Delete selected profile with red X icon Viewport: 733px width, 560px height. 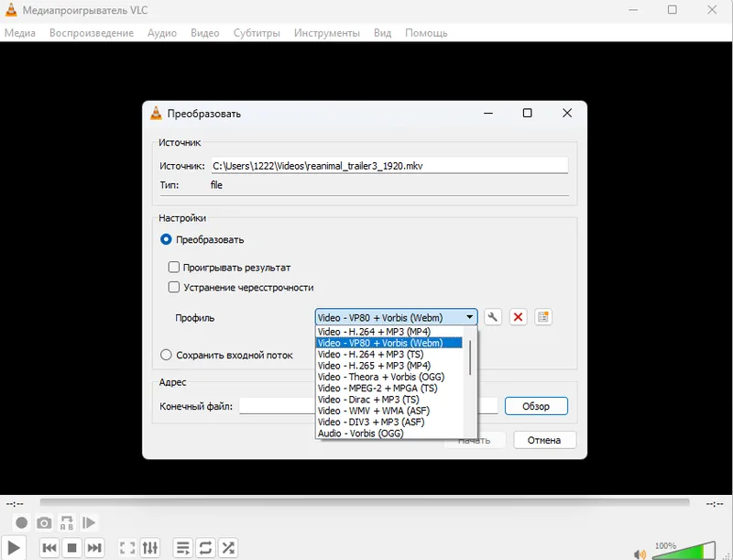click(x=518, y=317)
